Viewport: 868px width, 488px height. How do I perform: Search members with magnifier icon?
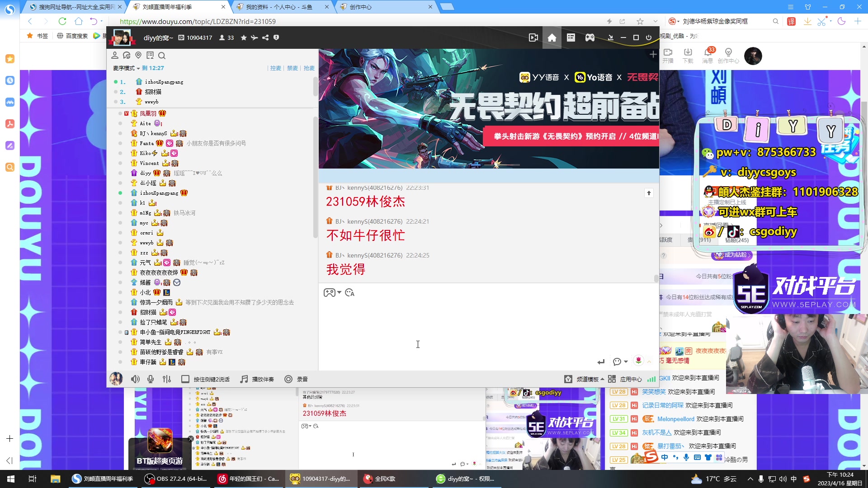pos(162,55)
